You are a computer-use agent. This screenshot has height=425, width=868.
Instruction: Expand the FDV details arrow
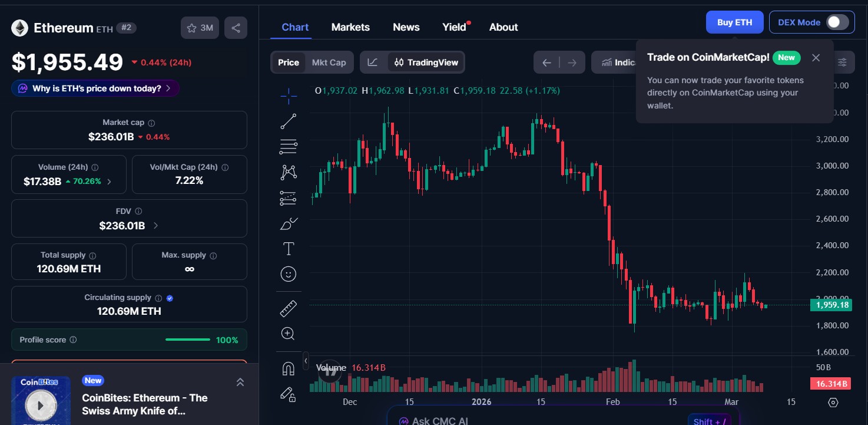click(155, 225)
